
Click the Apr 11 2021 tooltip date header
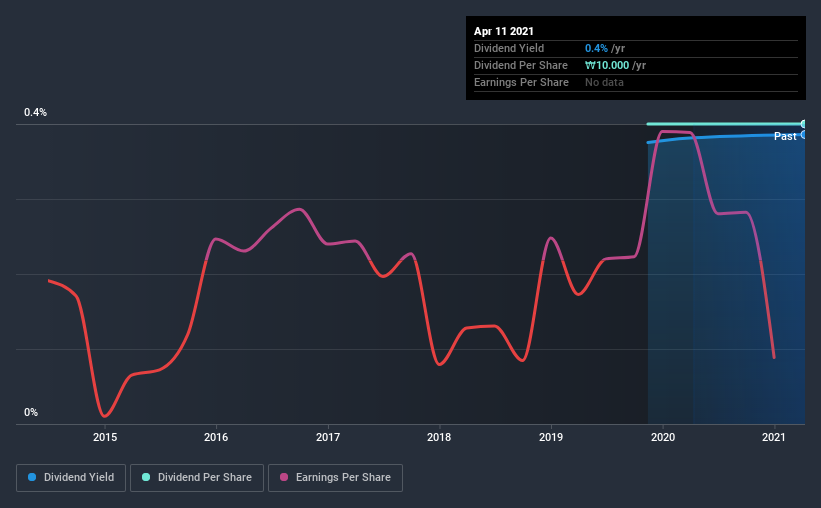pyautogui.click(x=504, y=31)
